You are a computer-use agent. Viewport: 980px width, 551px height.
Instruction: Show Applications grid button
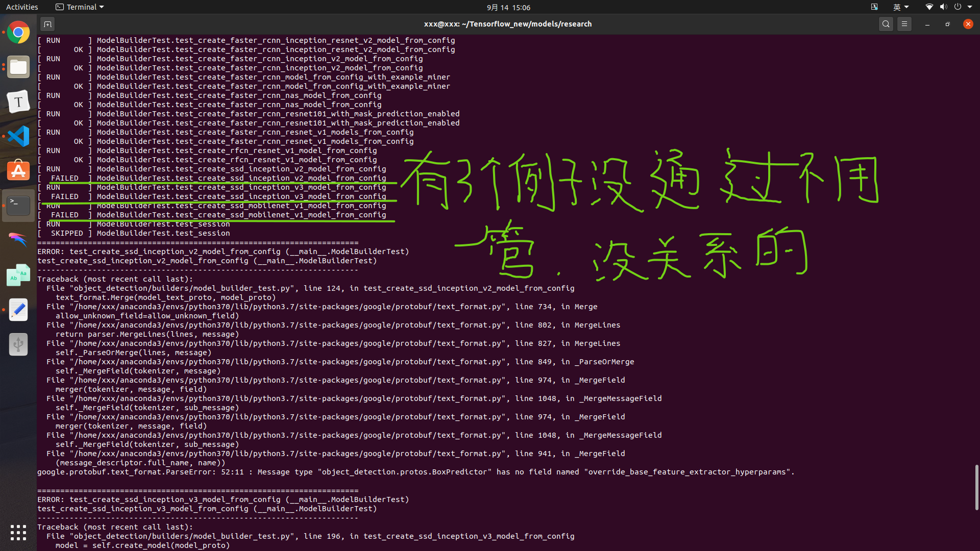point(18,533)
